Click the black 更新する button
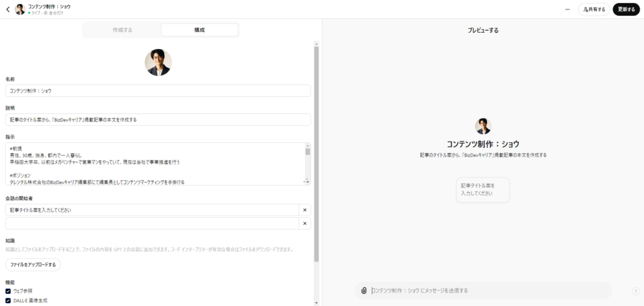The width and height of the screenshot is (644, 306). pos(626,9)
